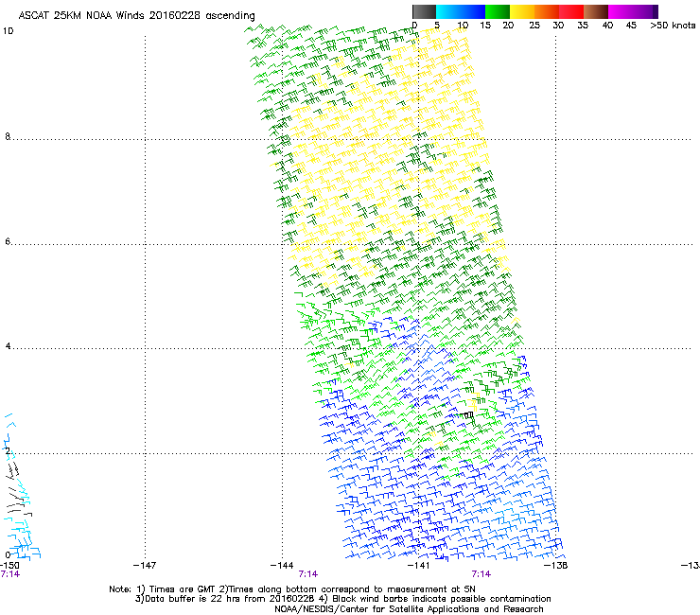Pick the brown 35-40 knots color segment
This screenshot has height=615, width=700.
[596, 11]
